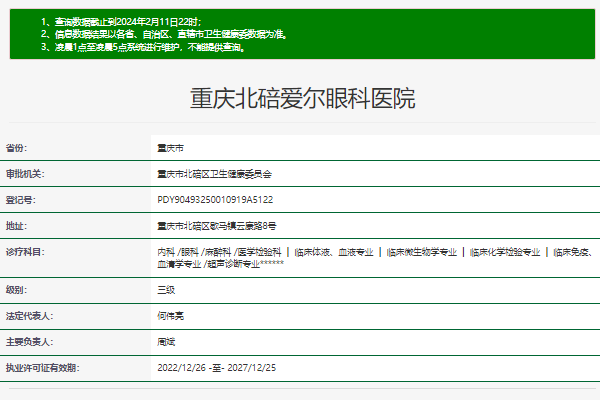
Task: Click the 省份 label
Action: (16, 148)
